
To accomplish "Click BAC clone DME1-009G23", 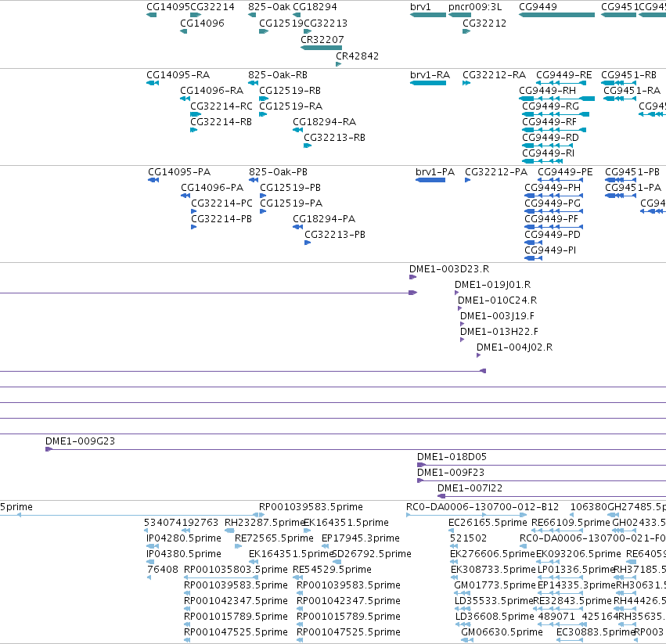I will point(81,442).
